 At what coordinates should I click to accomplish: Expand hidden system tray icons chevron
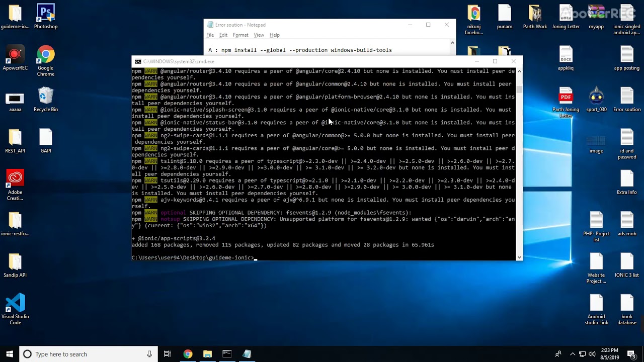(x=573, y=354)
